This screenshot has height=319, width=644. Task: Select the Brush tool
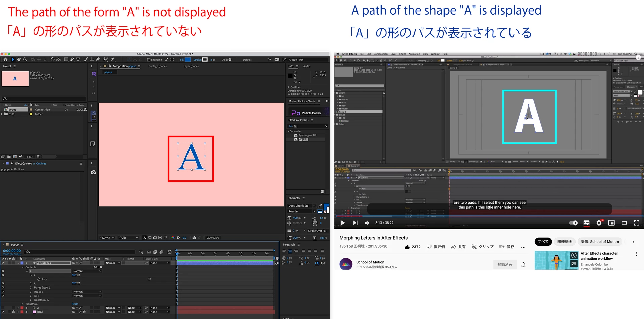[x=86, y=59]
